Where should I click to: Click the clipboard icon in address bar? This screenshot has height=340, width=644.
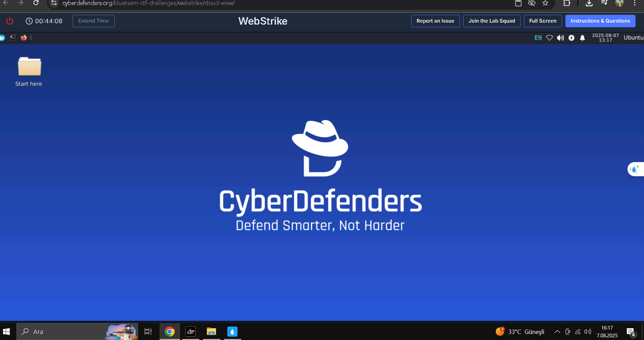518,3
